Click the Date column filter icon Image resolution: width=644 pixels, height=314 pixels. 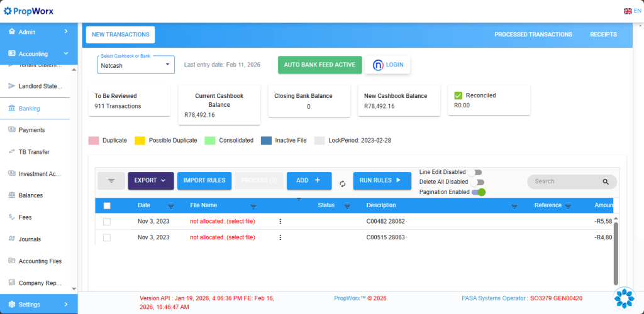[171, 206]
